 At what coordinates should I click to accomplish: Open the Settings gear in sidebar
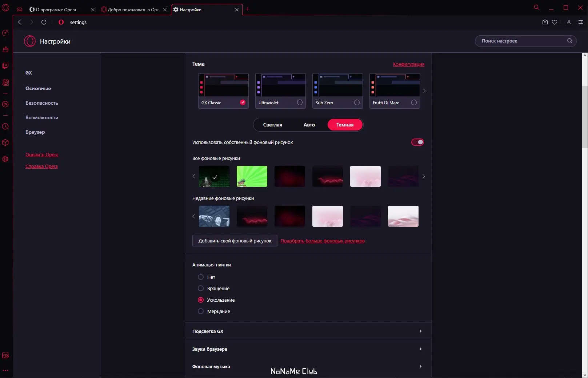pos(5,159)
